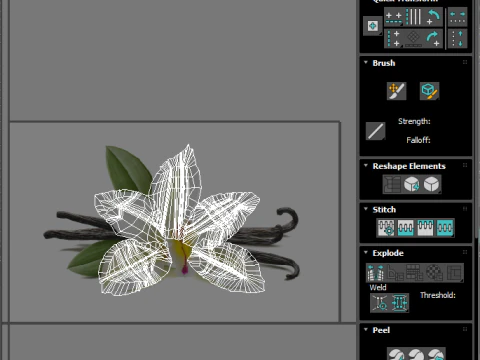Click the Strength: label

coord(414,121)
